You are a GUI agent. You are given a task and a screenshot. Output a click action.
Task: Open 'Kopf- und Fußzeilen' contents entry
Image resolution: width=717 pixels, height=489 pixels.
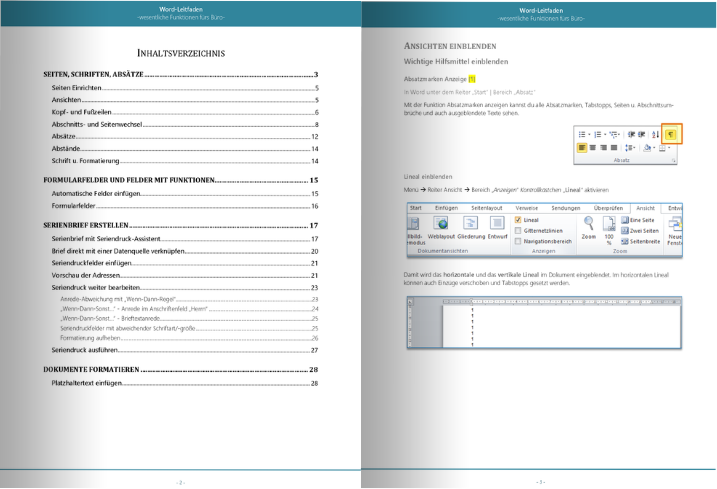click(82, 113)
